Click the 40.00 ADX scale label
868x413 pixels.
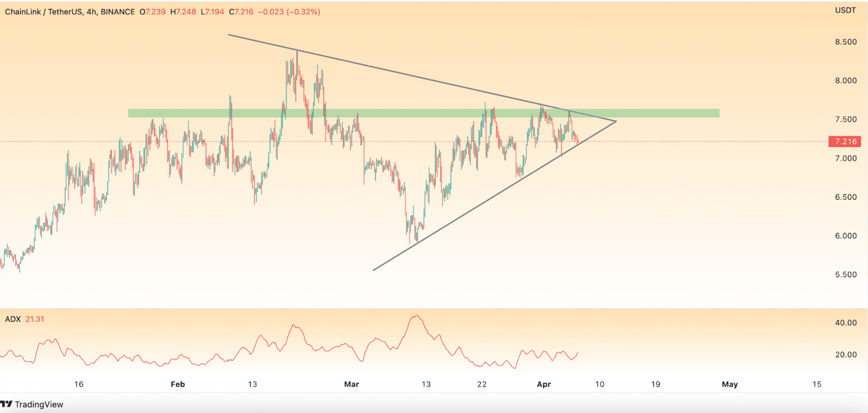(x=846, y=323)
